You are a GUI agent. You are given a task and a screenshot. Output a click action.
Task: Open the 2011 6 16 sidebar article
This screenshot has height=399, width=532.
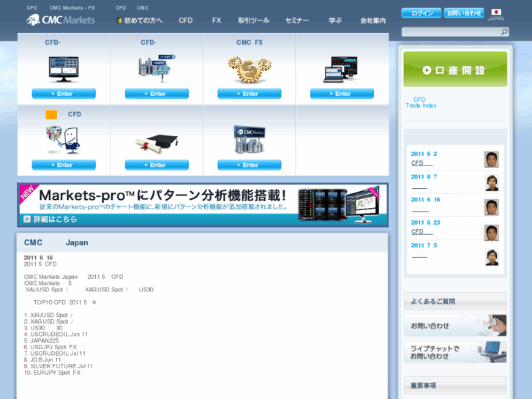point(420,209)
